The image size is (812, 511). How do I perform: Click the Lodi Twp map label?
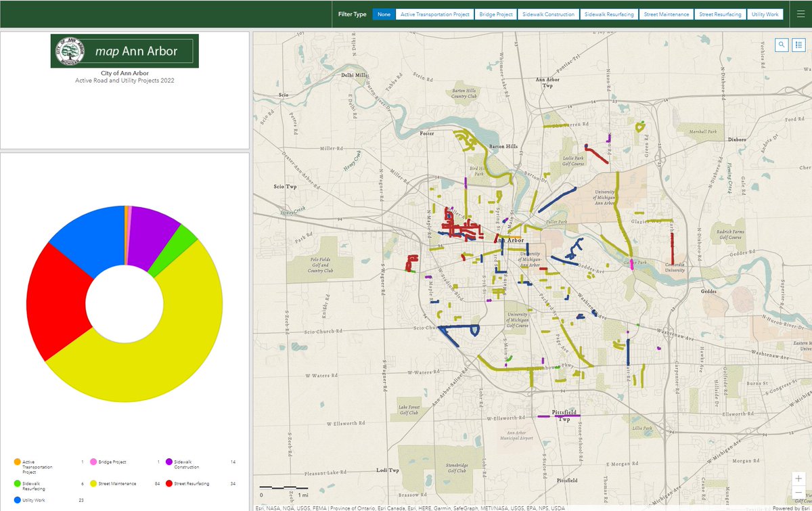pyautogui.click(x=388, y=470)
